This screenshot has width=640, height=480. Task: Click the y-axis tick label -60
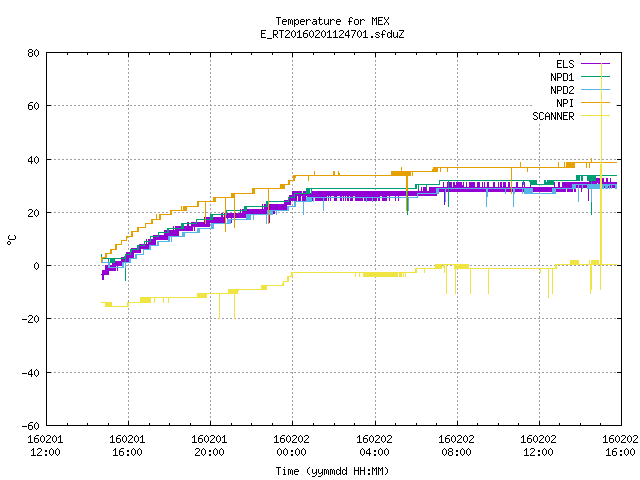pos(31,426)
